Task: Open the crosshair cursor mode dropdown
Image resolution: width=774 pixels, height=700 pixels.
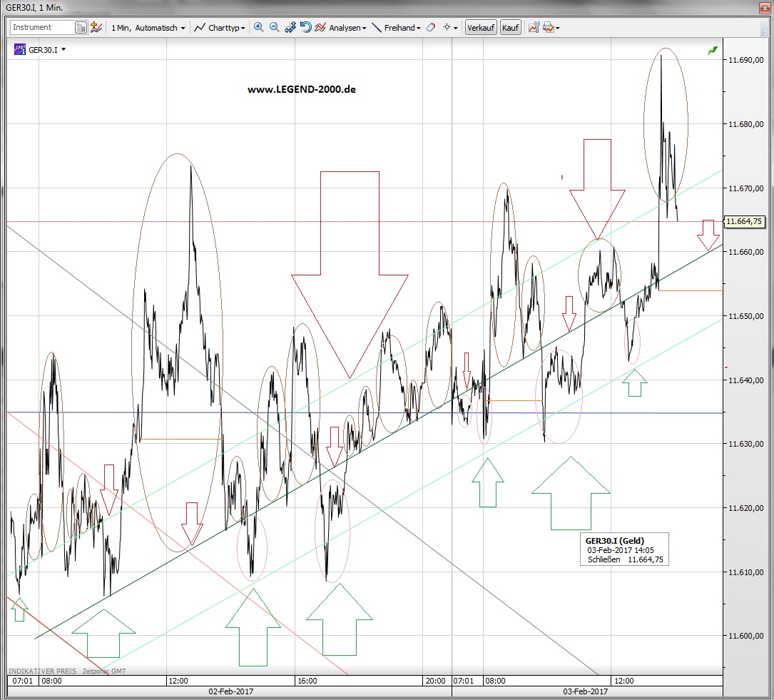Action: point(450,28)
